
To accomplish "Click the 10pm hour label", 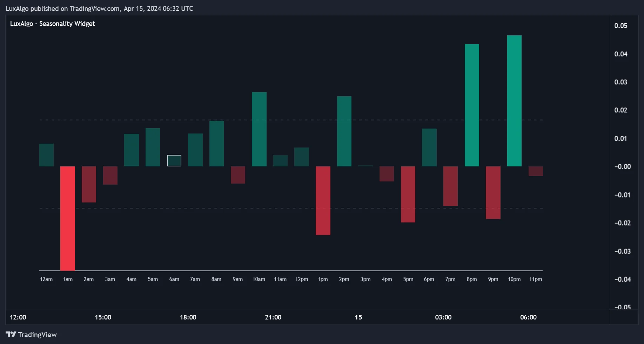I will (x=514, y=279).
